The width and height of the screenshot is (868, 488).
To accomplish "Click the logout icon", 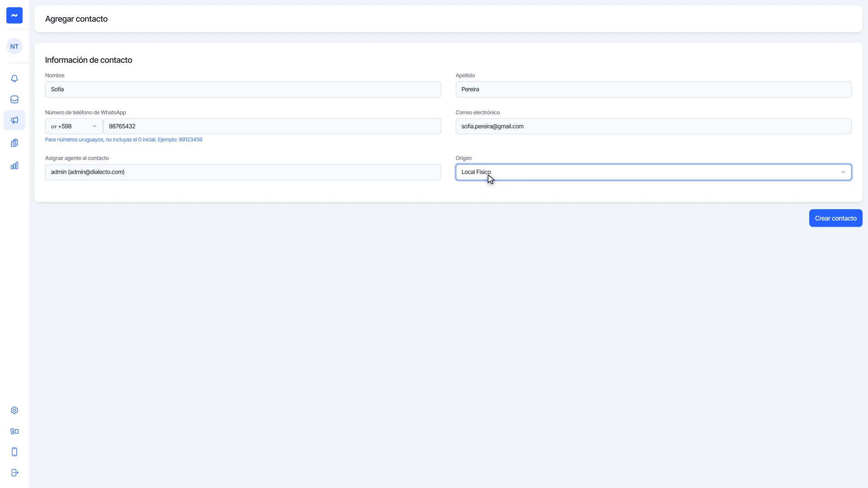I will [x=14, y=473].
